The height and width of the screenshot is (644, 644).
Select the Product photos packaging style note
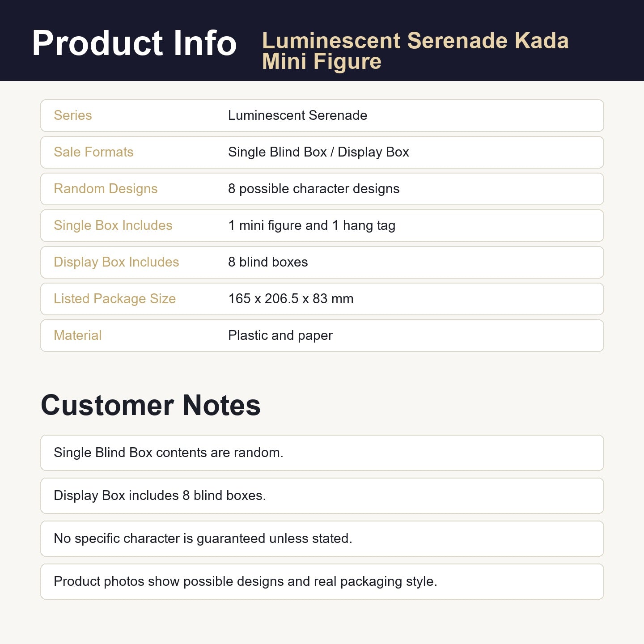[322, 581]
